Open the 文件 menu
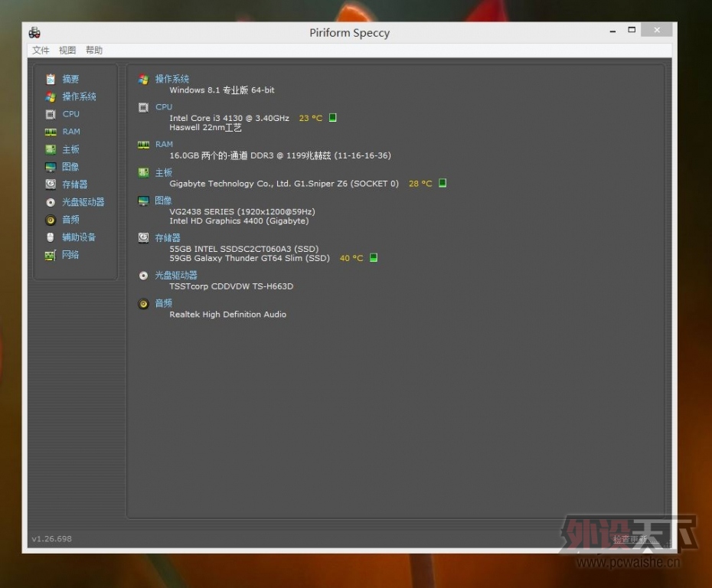The height and width of the screenshot is (588, 712). (x=41, y=50)
